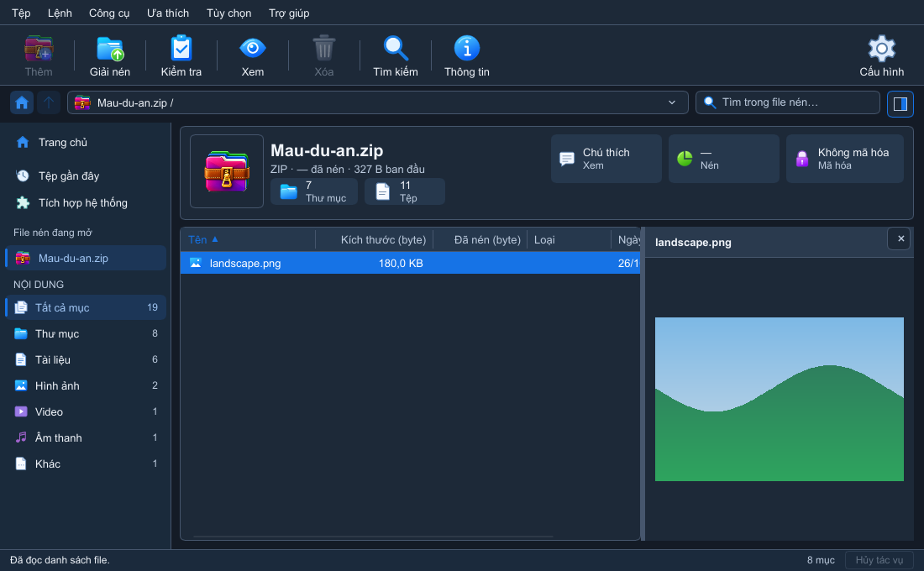924x571 pixels.
Task: Open the Tệp menu
Action: tap(21, 13)
